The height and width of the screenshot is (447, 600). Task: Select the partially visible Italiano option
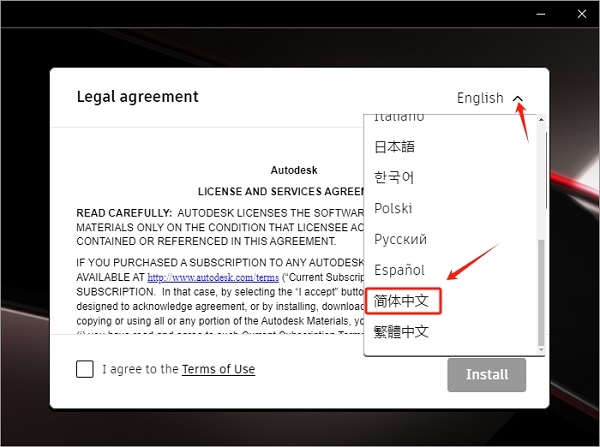click(398, 119)
